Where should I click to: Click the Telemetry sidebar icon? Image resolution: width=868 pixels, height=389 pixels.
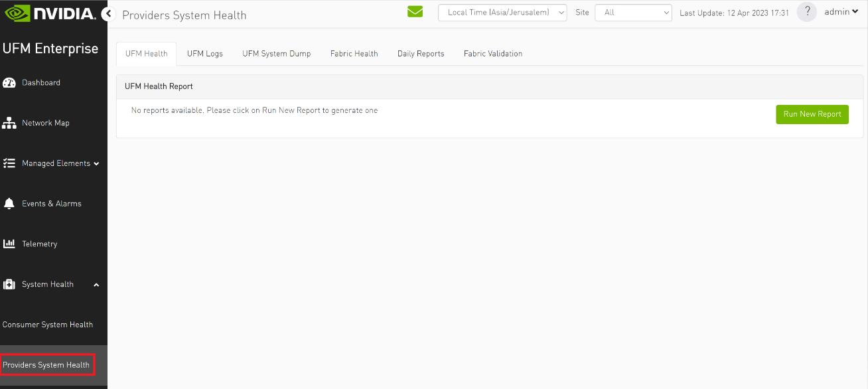pyautogui.click(x=9, y=244)
